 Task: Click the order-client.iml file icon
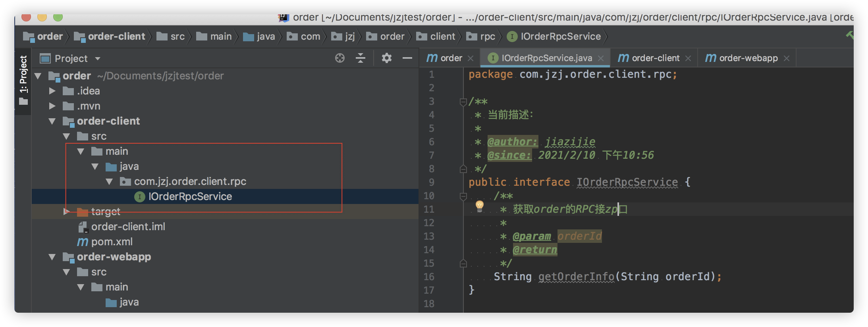(x=83, y=227)
